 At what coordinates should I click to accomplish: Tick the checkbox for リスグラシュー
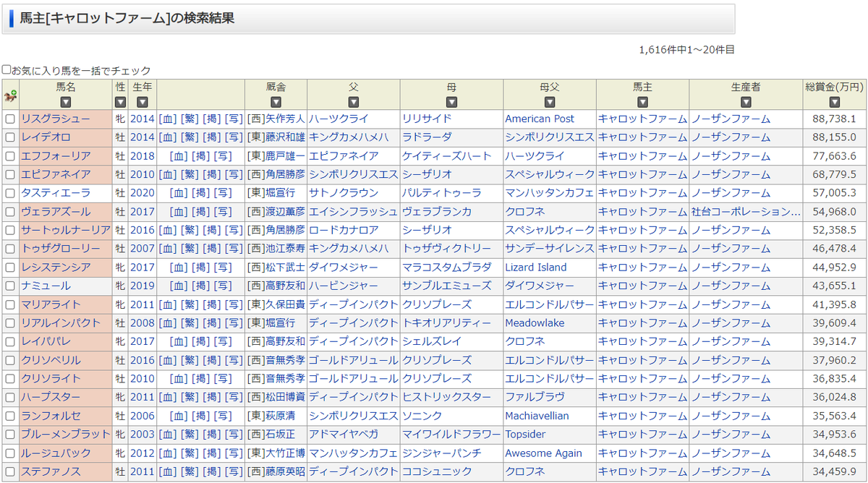pos(10,119)
